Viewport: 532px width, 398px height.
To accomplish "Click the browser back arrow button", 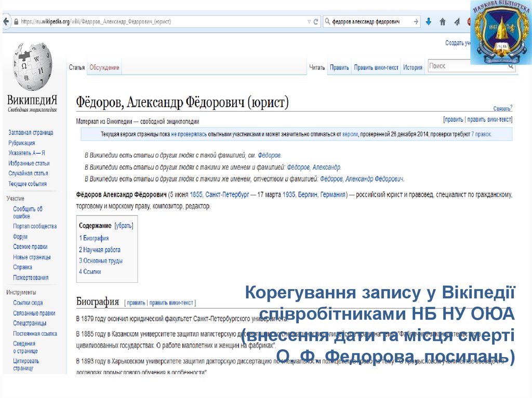I will tap(6, 22).
